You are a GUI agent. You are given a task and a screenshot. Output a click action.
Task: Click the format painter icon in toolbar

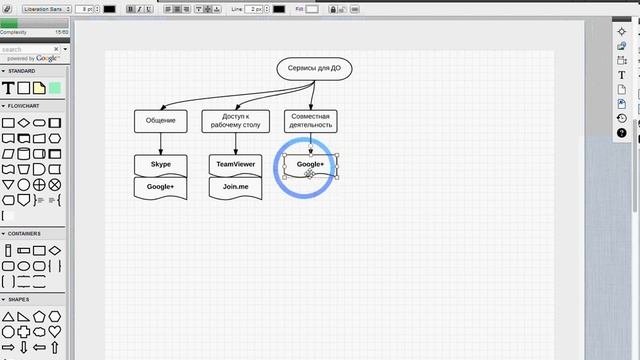7,9
